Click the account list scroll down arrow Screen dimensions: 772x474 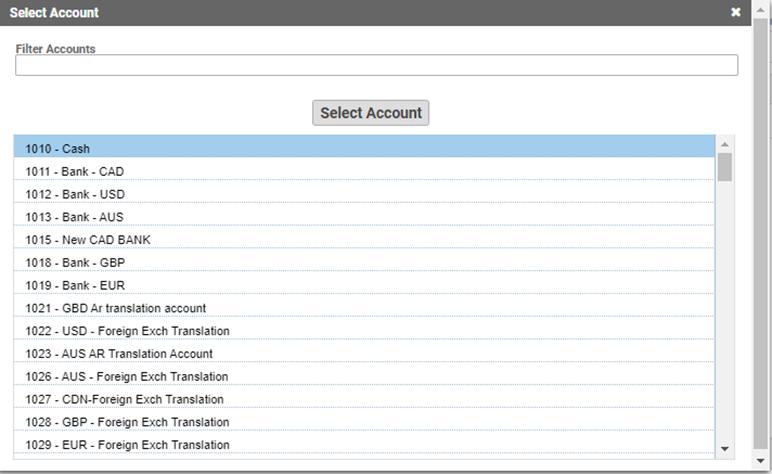[725, 449]
